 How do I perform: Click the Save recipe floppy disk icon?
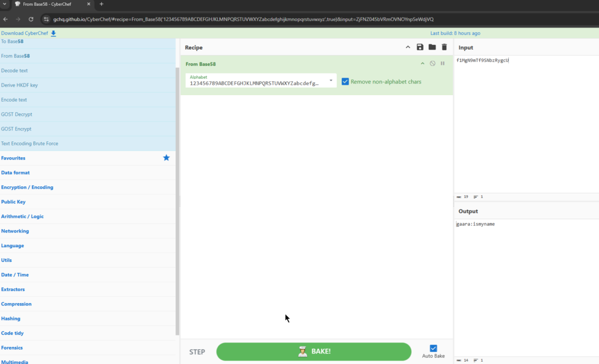(x=420, y=47)
